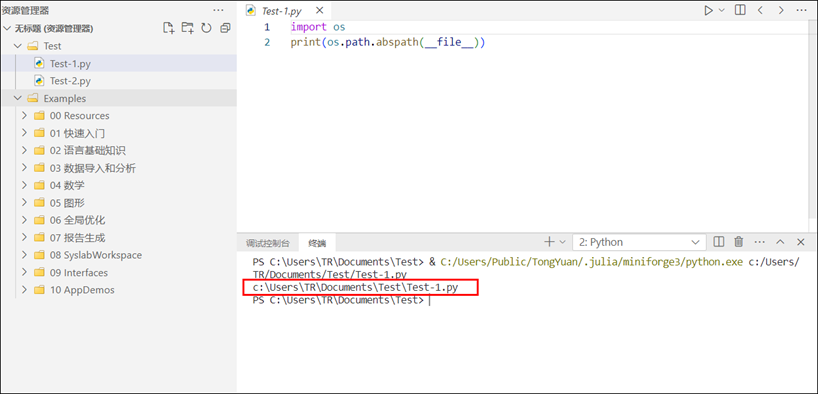Maximize the terminal panel with up chevron
This screenshot has width=818, height=394.
pos(780,242)
